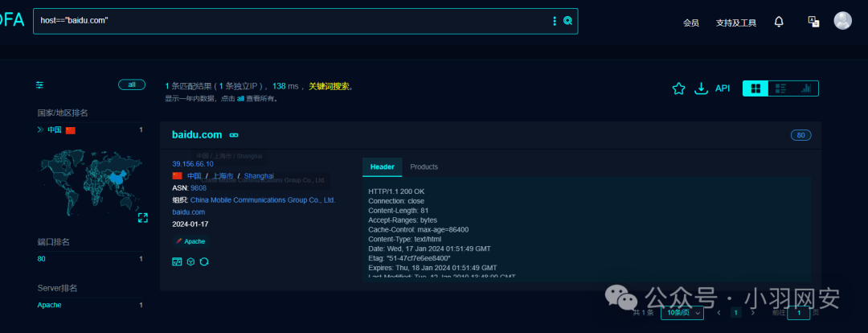Click 'all' link in one-year data note

(240, 99)
